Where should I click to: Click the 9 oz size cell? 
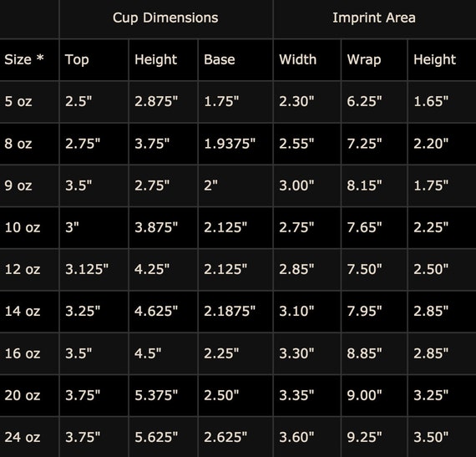(29, 185)
